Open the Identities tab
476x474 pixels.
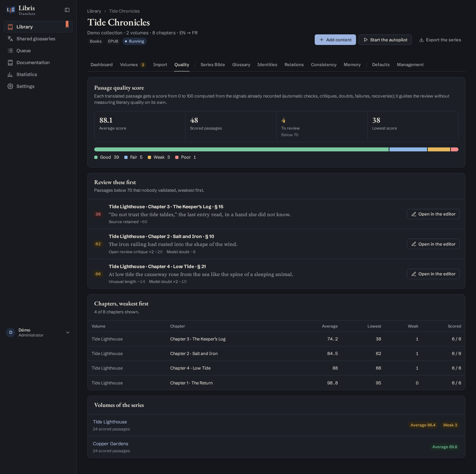point(267,65)
